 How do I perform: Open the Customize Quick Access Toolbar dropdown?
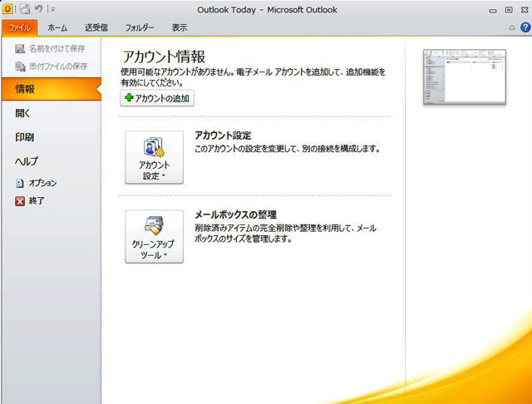click(53, 10)
